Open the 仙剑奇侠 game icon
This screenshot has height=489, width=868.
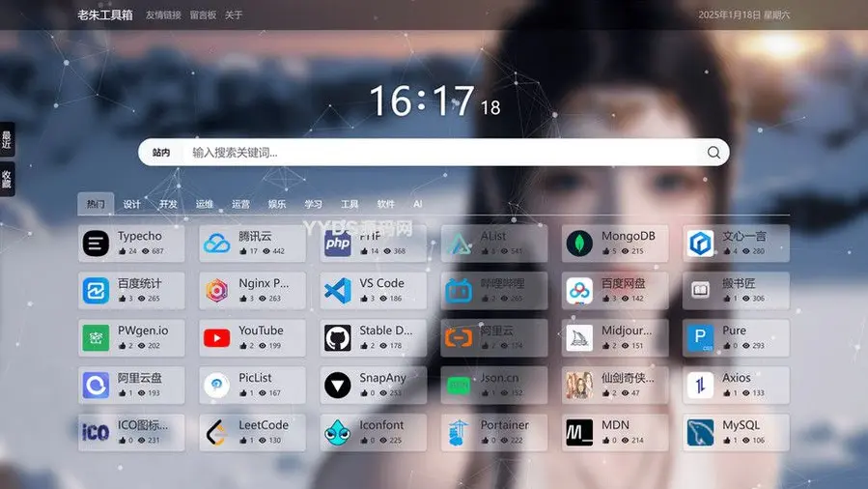pos(579,386)
